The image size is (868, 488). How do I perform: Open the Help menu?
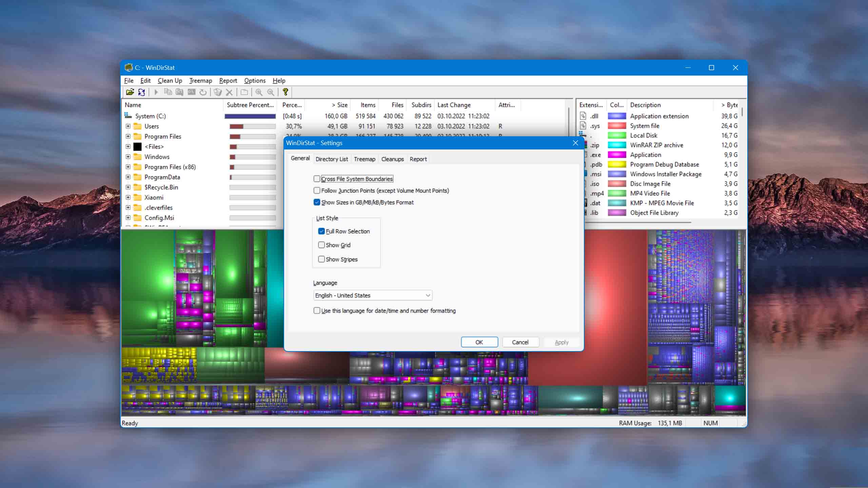(279, 81)
